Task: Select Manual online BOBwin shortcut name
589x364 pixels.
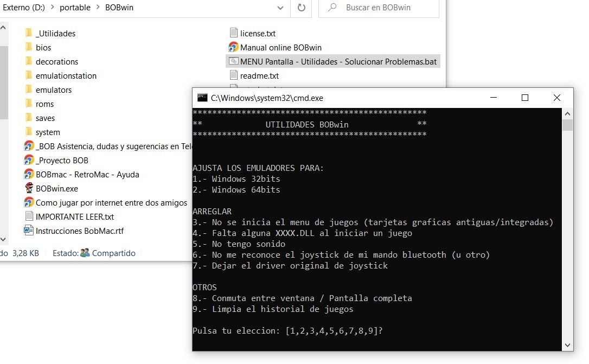Action: [280, 48]
